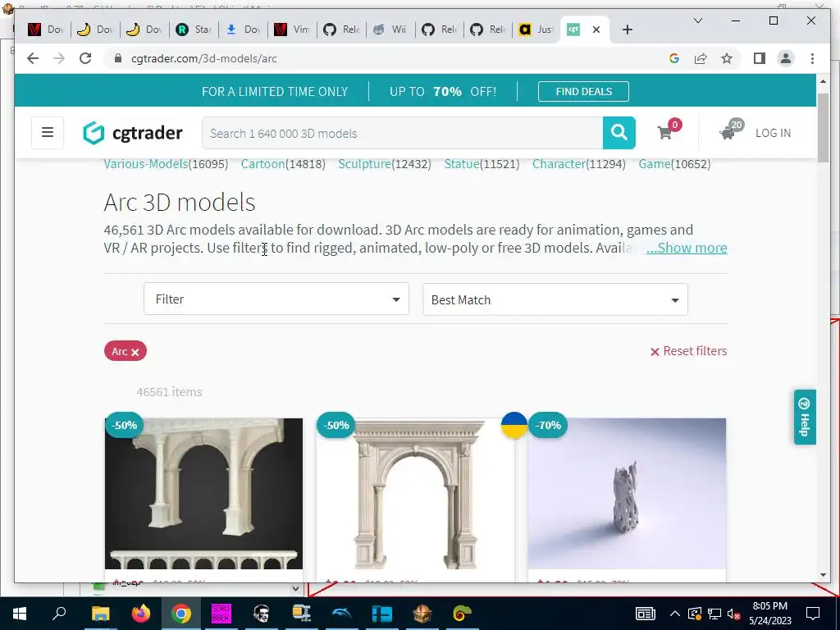Image resolution: width=840 pixels, height=630 pixels.
Task: Click the Google icon in address bar
Action: pos(674,58)
